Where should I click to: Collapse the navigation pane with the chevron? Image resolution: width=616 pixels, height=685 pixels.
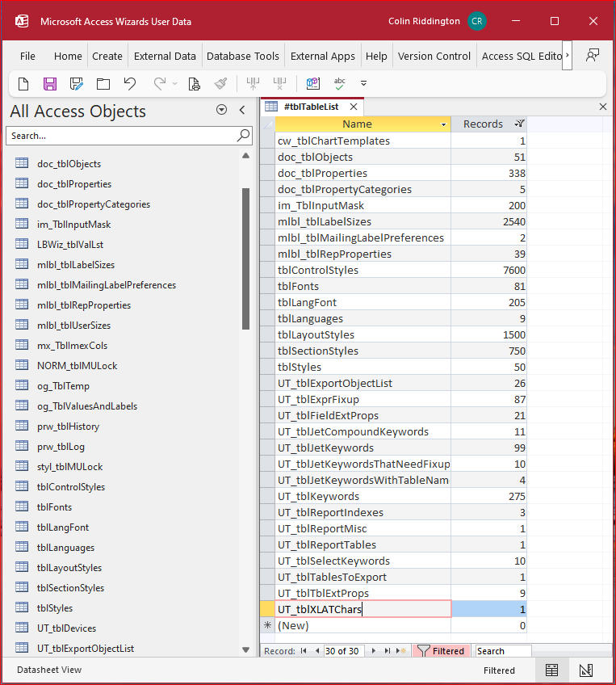(242, 110)
